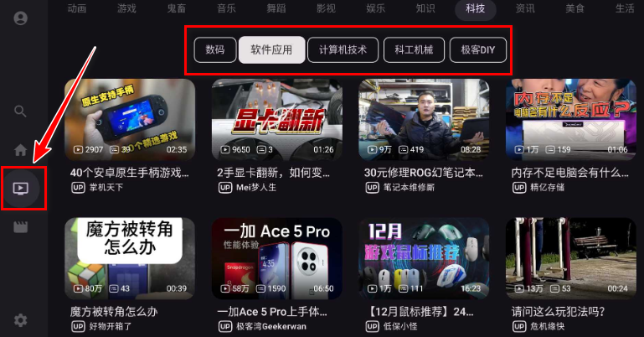Open the 一加 Ace 5 Pro video thumbnail
The height and width of the screenshot is (337, 644).
277,258
